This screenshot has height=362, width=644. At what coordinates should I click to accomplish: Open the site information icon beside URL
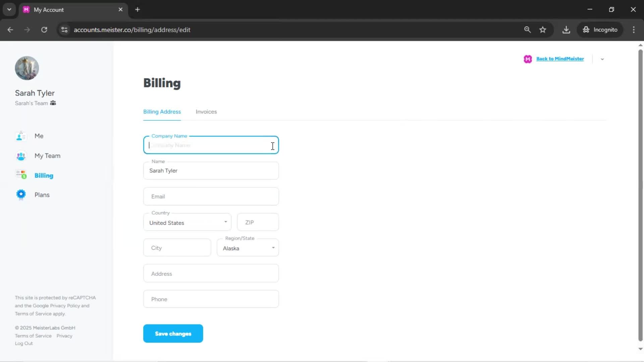click(x=64, y=30)
